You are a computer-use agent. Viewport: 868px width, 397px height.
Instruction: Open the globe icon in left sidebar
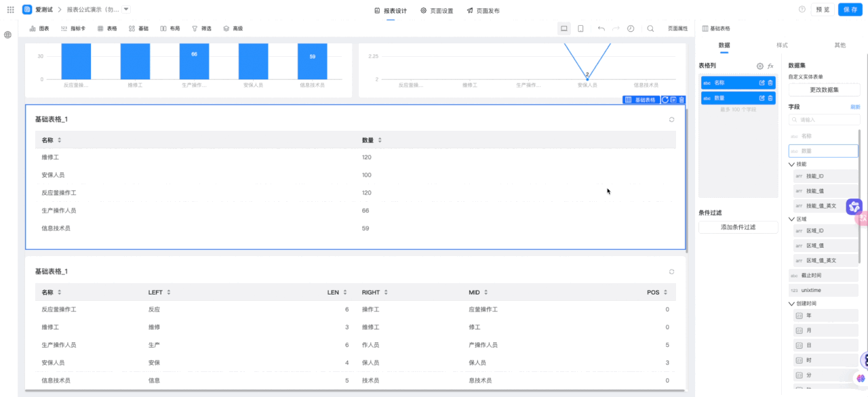8,35
